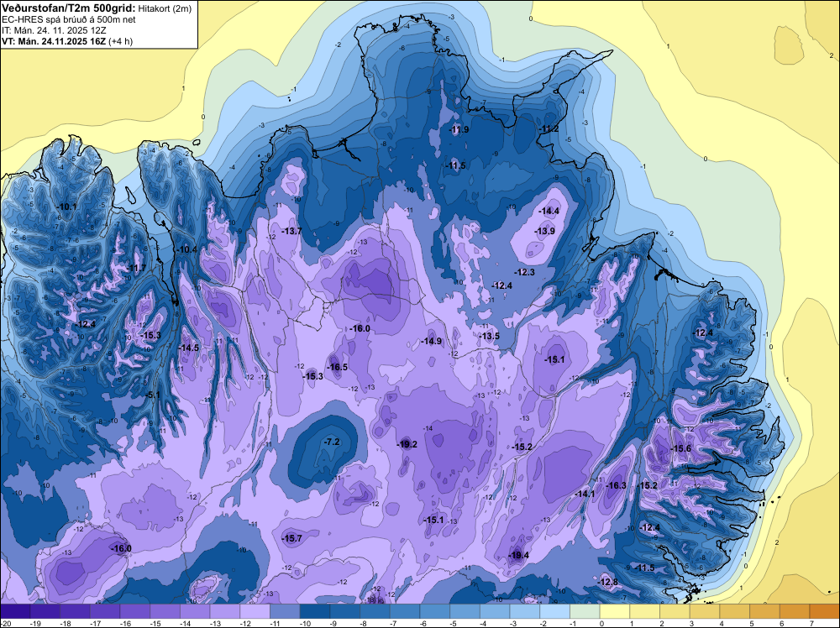Select the orange legend swatch right of 7

[825, 611]
